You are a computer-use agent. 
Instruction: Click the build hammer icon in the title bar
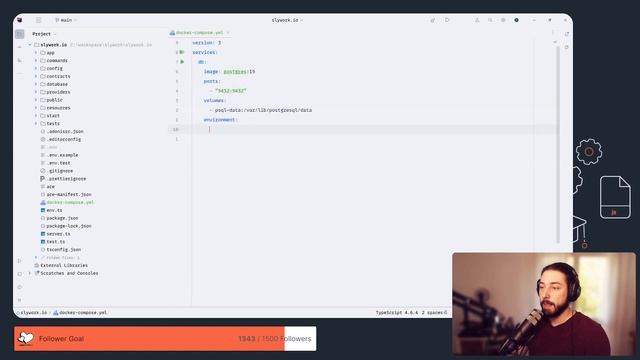(433, 20)
